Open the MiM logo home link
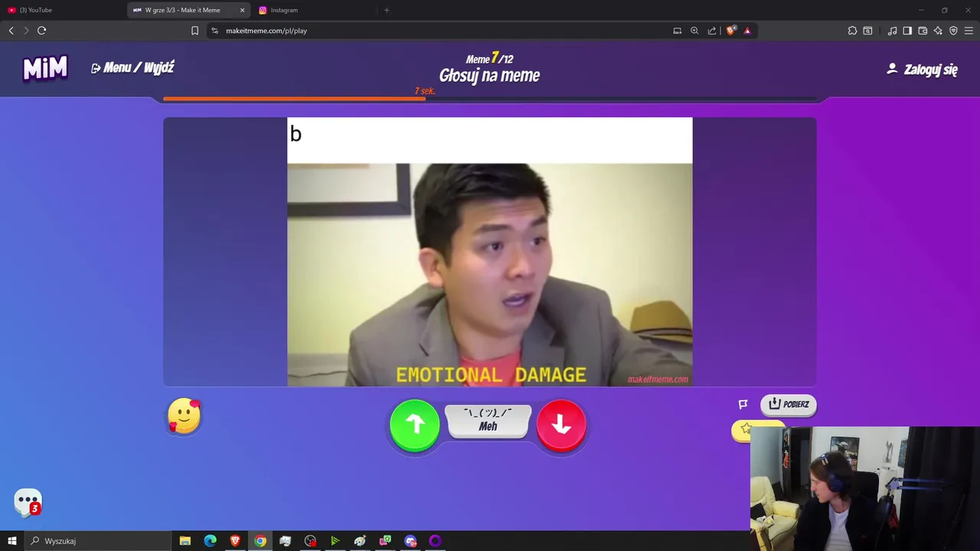The width and height of the screenshot is (980, 551). (45, 68)
